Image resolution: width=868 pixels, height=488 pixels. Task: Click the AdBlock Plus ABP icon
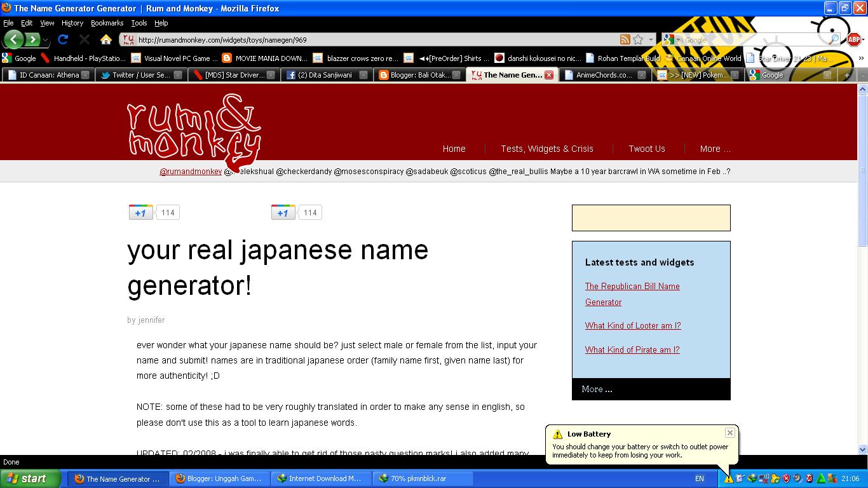(x=855, y=38)
